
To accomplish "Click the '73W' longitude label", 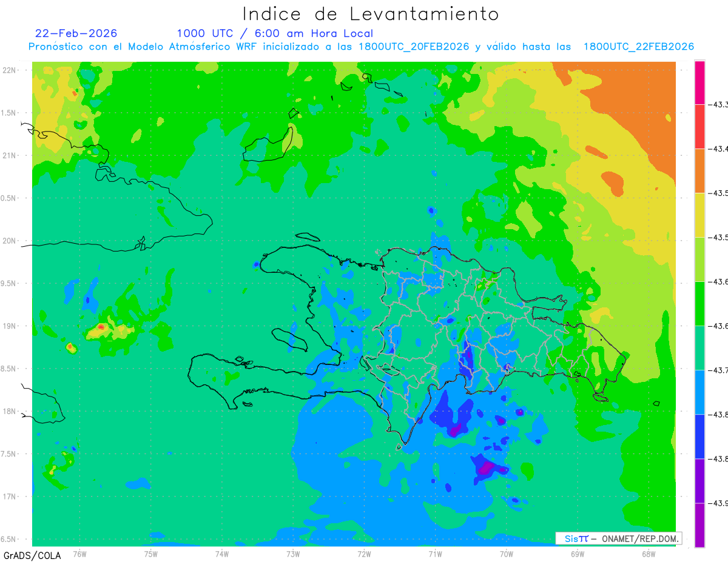I will coord(293,554).
